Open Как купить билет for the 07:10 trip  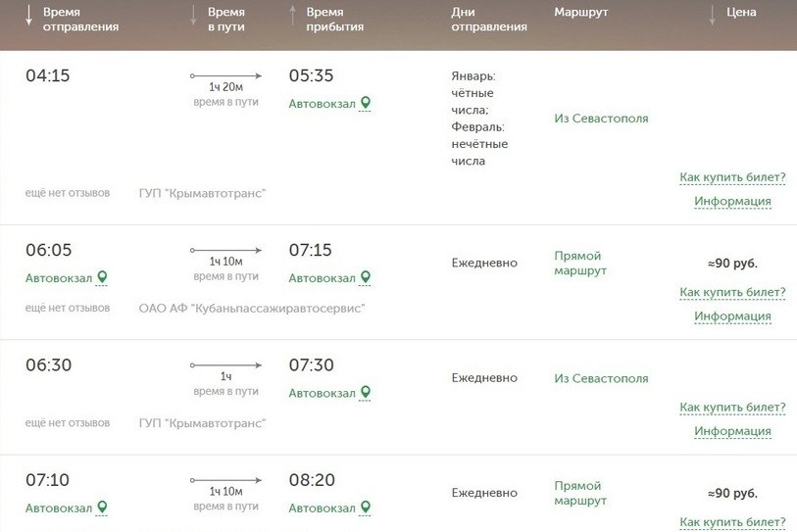pyautogui.click(x=732, y=521)
